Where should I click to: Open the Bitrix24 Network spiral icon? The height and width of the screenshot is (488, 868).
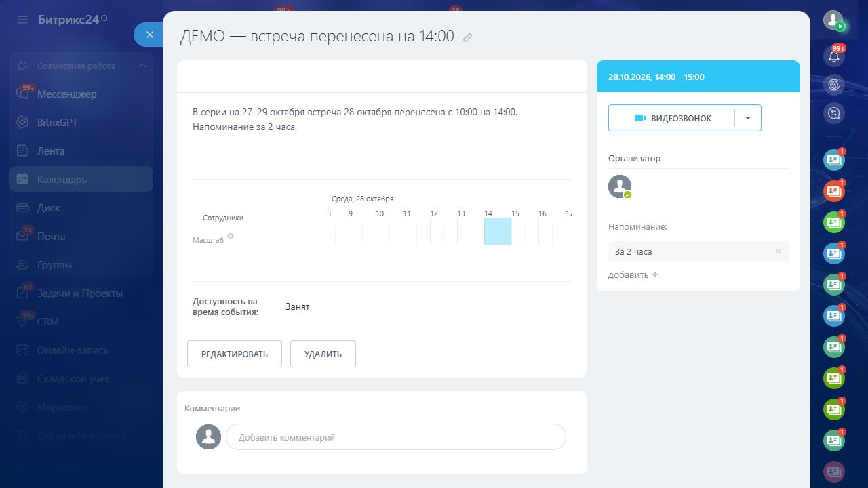[834, 85]
